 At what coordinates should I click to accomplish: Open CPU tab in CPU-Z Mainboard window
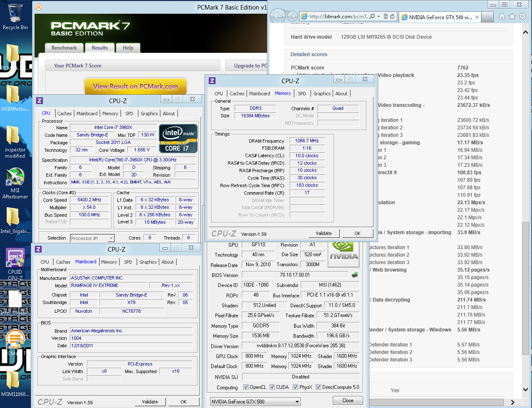45,262
